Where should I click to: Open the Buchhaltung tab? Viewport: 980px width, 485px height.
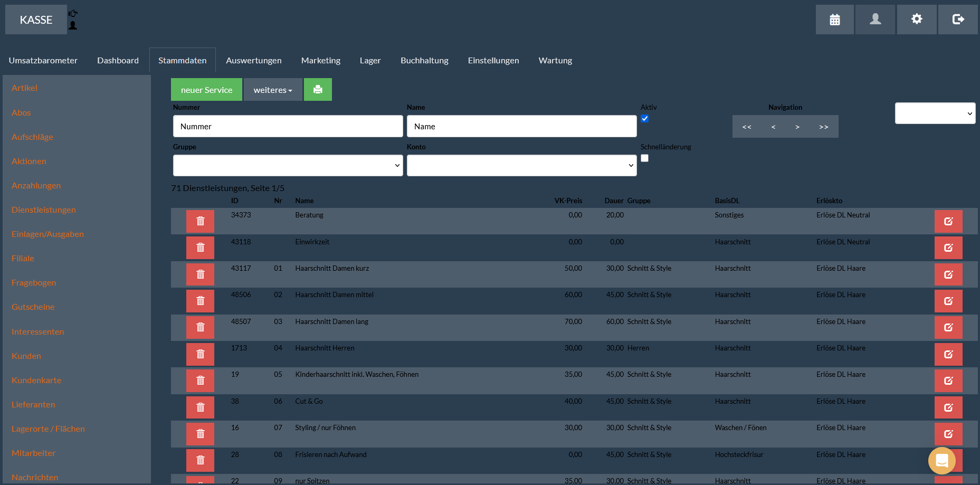(424, 61)
